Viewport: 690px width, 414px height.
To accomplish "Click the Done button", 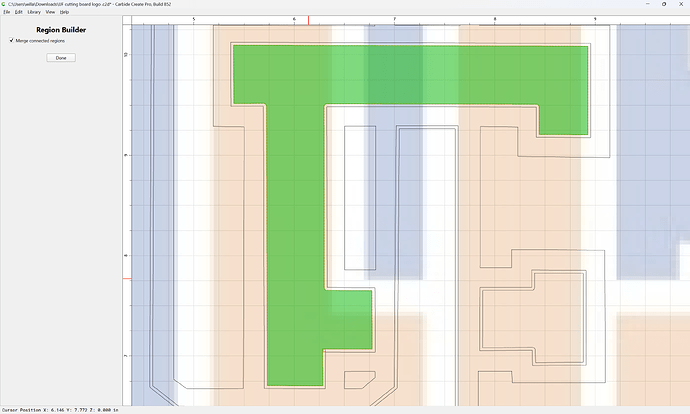I will pyautogui.click(x=61, y=58).
